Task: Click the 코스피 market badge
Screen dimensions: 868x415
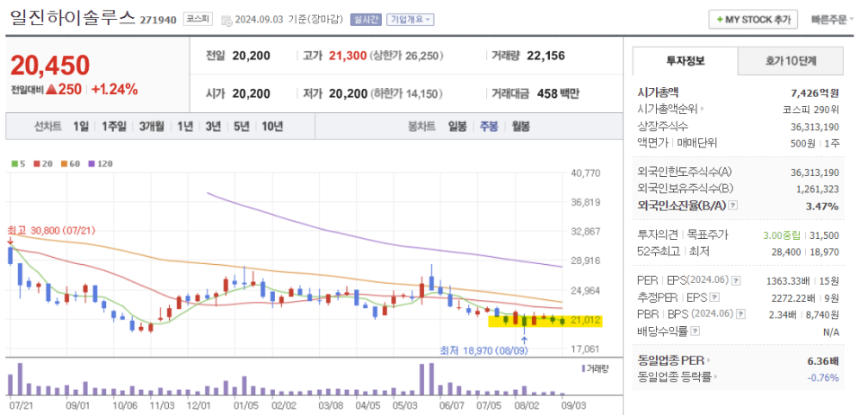Action: (x=199, y=20)
